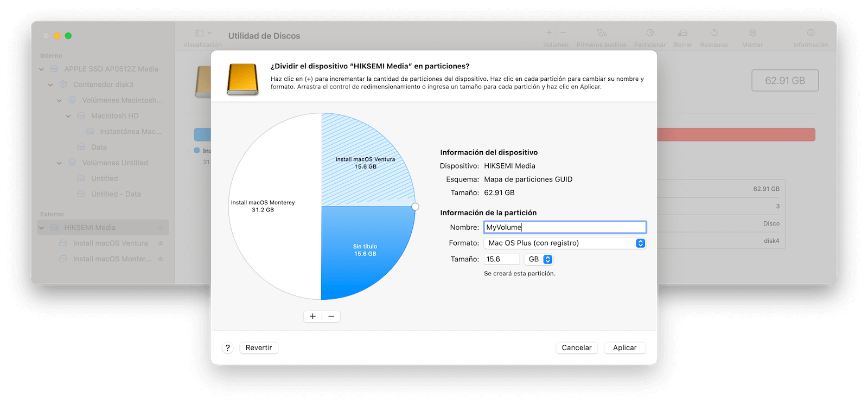Click the Mapa de particiones GUID text

(528, 179)
